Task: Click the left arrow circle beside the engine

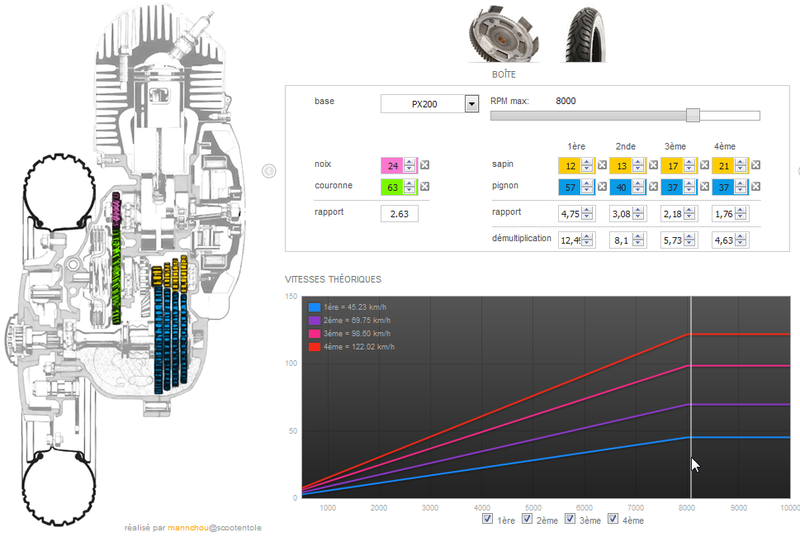Action: tap(269, 171)
